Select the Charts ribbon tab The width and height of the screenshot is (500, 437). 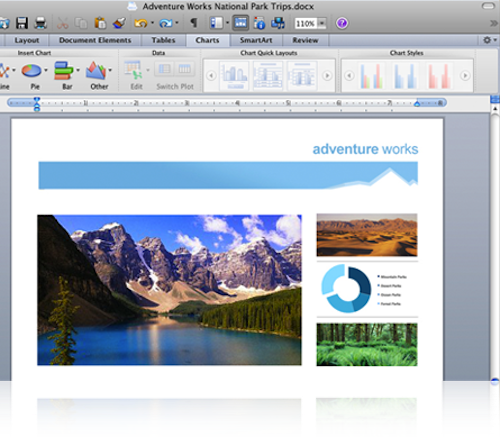[207, 40]
